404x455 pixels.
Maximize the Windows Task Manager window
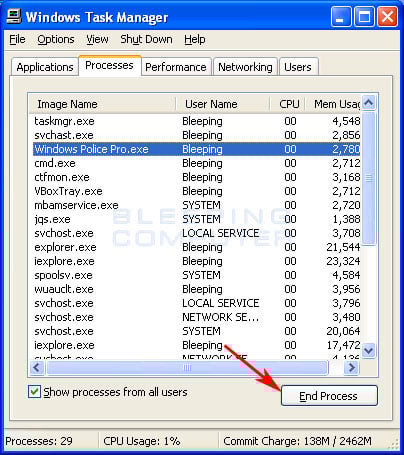(x=364, y=16)
